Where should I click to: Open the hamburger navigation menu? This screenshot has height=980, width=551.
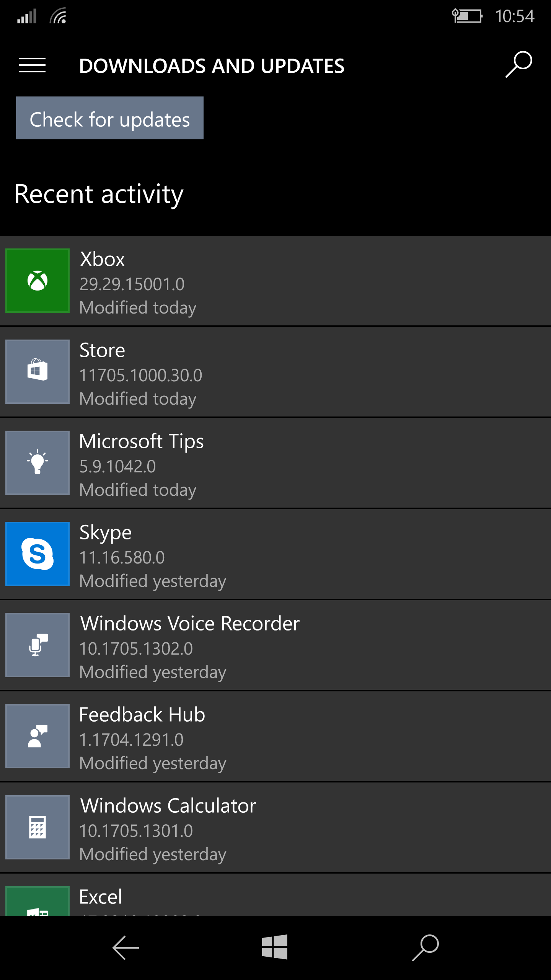32,65
